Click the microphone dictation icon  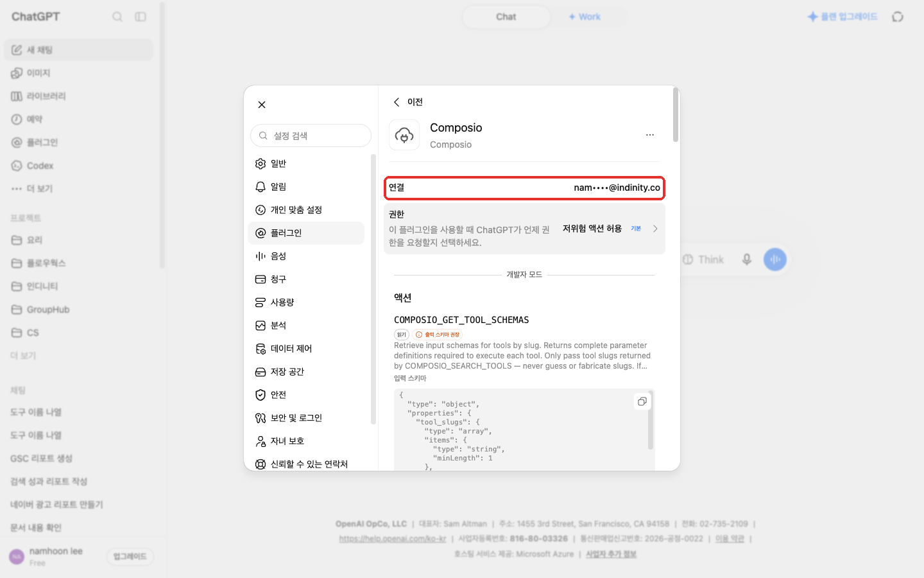(x=747, y=259)
